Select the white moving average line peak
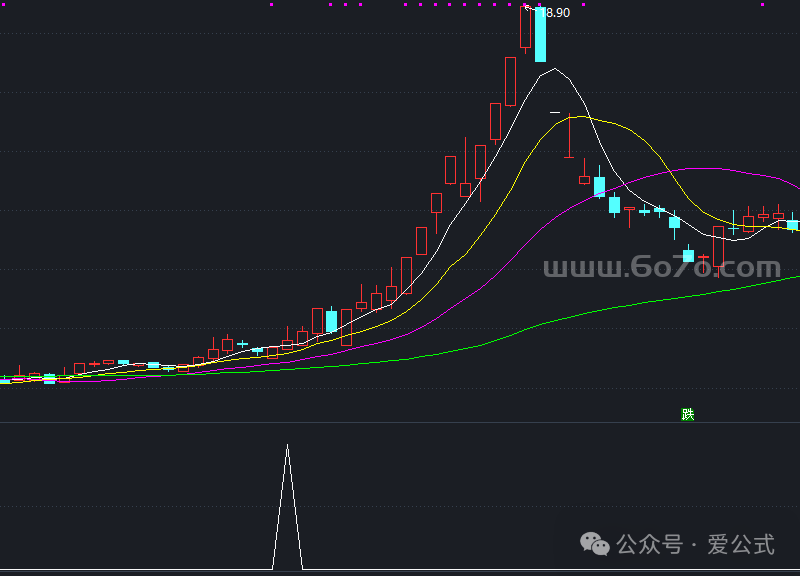The width and height of the screenshot is (800, 576). tap(555, 69)
